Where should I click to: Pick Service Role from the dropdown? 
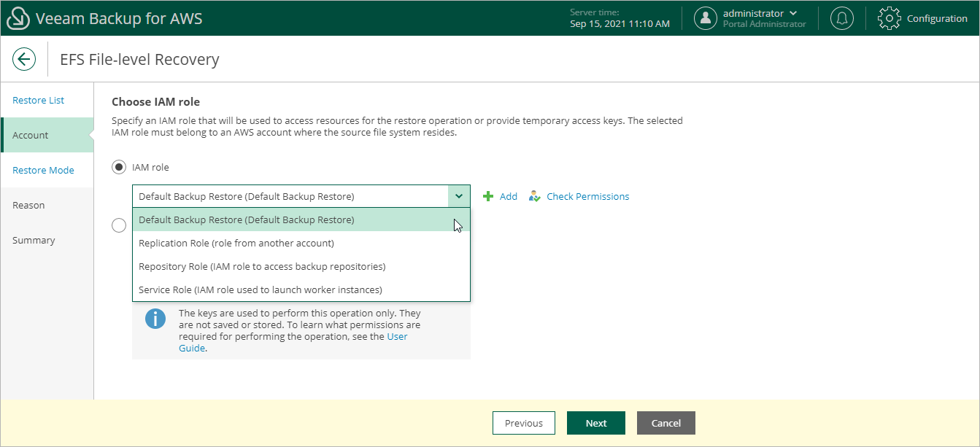tap(260, 289)
